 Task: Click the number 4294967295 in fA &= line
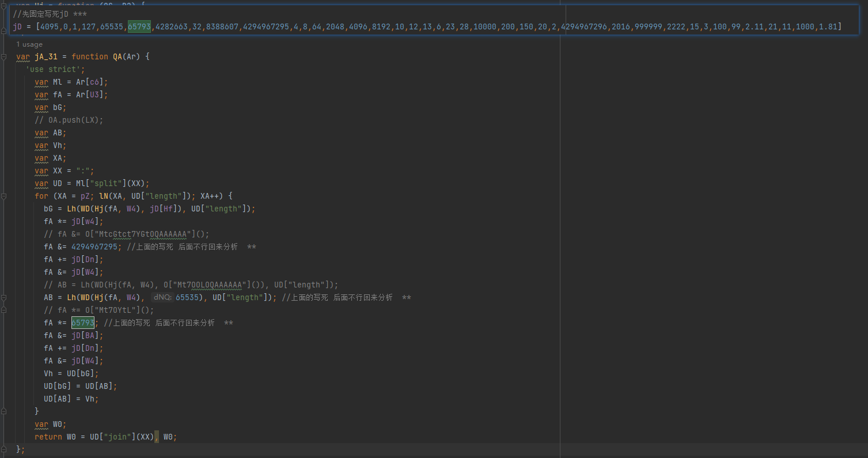click(x=94, y=247)
